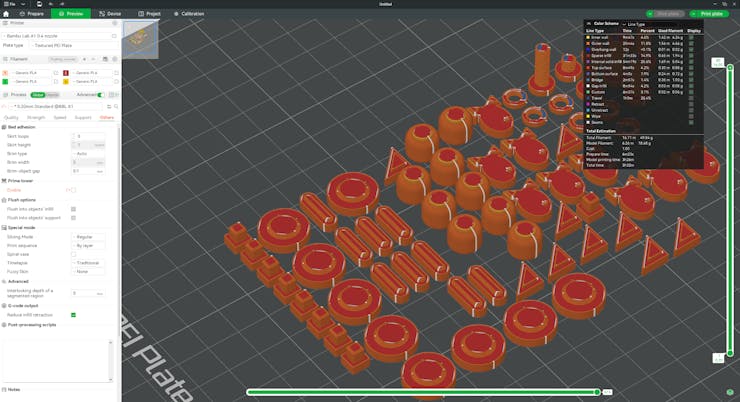Click the Printer section icon
The width and height of the screenshot is (740, 402).
(5, 23)
